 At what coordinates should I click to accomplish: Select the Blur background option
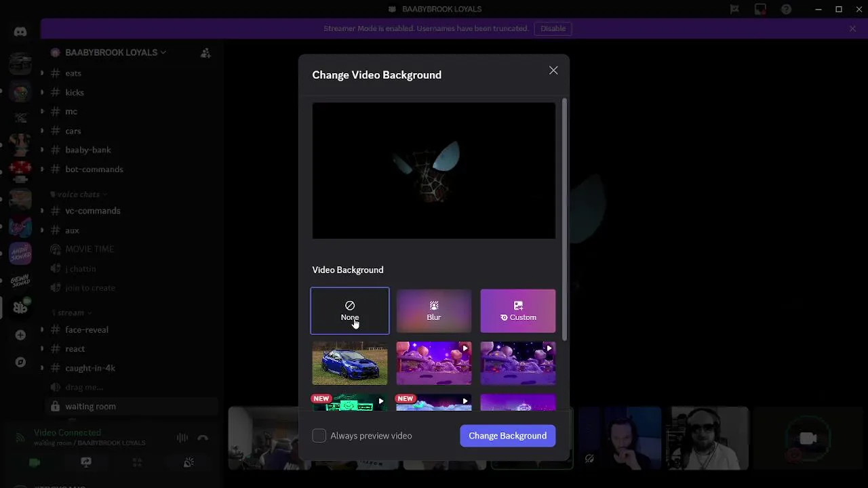434,311
